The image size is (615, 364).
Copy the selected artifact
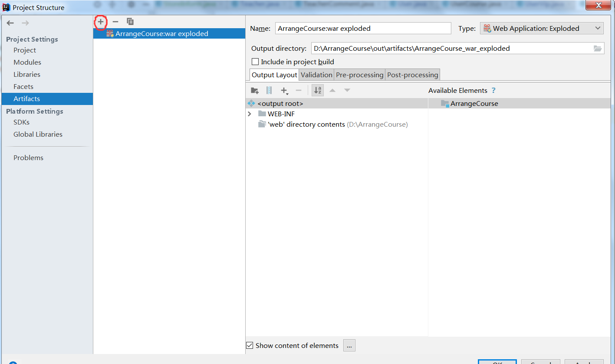pyautogui.click(x=130, y=21)
